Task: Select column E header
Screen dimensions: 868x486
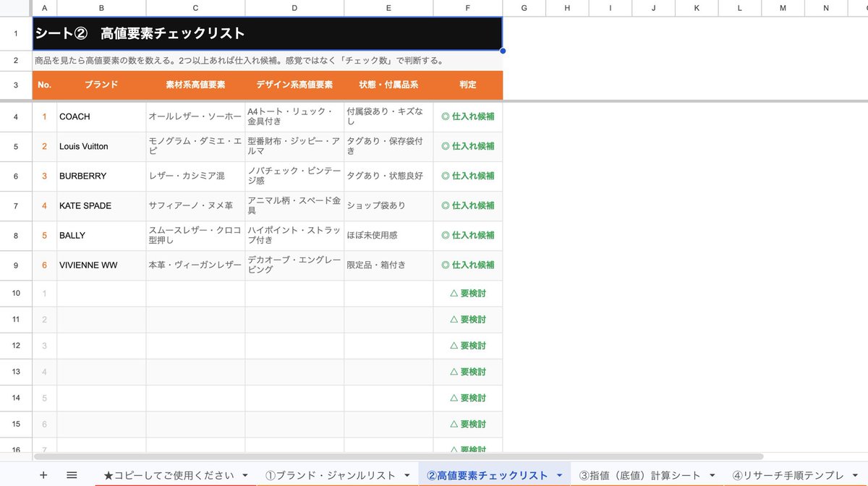Action: (388, 8)
